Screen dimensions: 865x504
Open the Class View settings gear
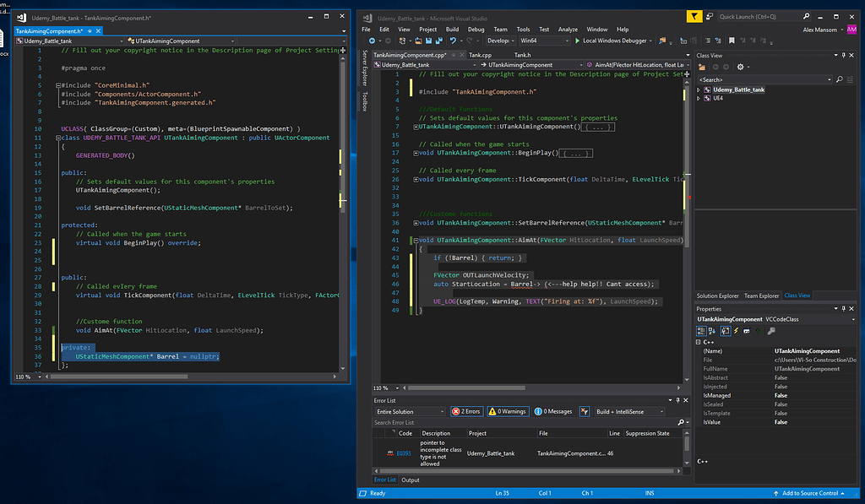click(x=740, y=67)
